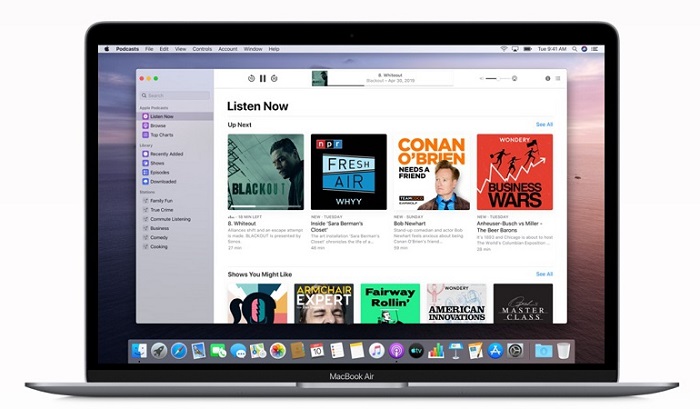Open Notification Center in the menu bar
Viewport: 700px width, 409px height.
tap(595, 49)
